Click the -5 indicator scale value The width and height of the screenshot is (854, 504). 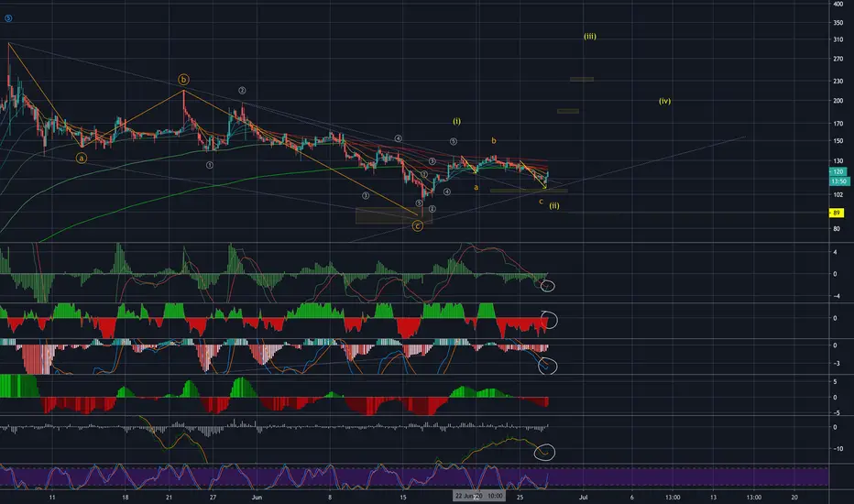pos(837,413)
